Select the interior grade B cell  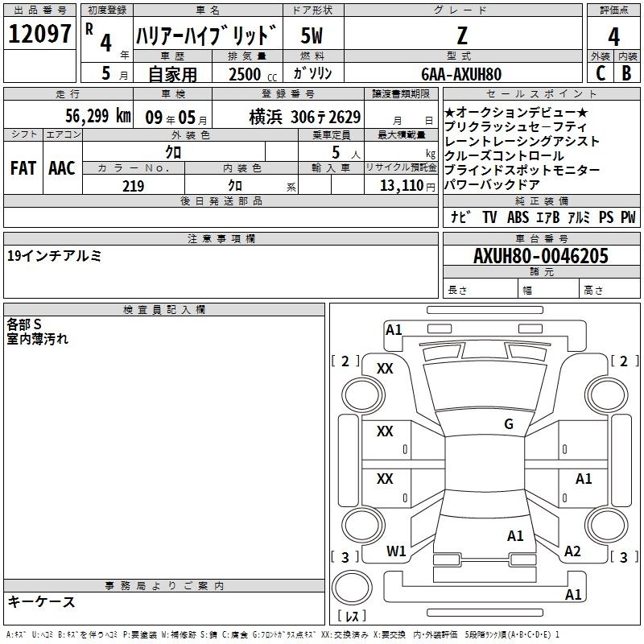627,73
